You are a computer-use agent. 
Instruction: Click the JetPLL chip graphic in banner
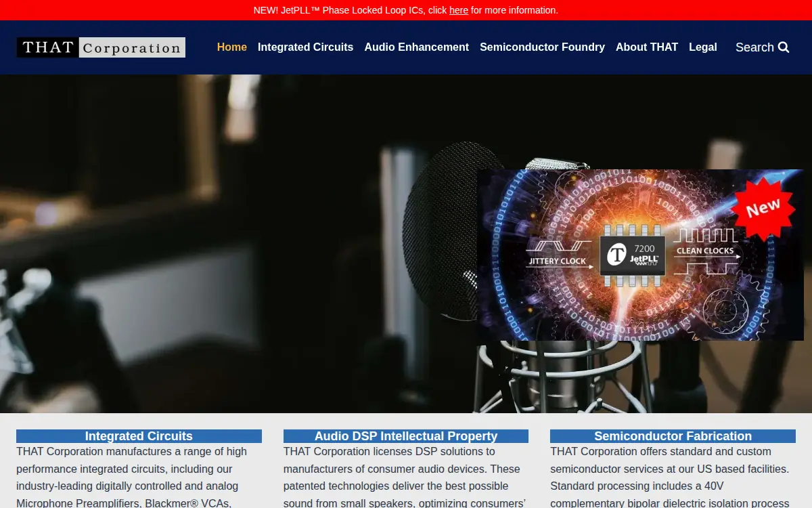click(633, 255)
